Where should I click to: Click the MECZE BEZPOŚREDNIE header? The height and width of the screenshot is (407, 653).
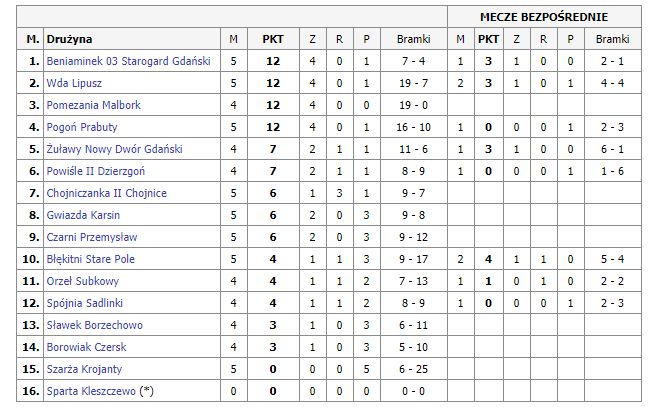pos(543,17)
